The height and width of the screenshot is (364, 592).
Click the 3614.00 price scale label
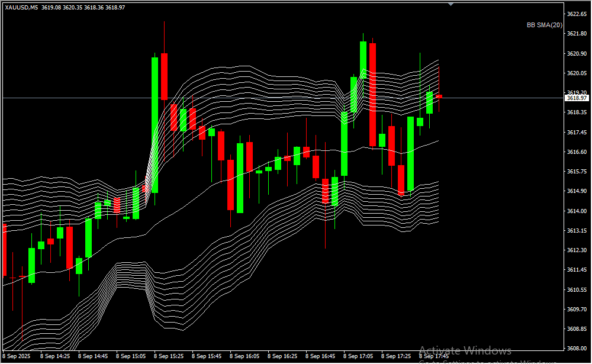pos(577,211)
